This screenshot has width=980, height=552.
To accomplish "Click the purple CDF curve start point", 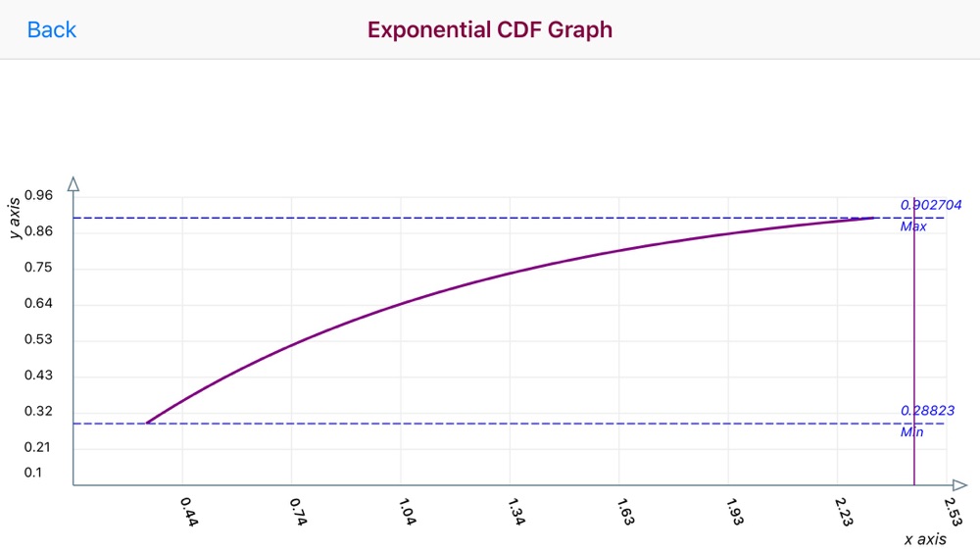I will click(x=148, y=423).
